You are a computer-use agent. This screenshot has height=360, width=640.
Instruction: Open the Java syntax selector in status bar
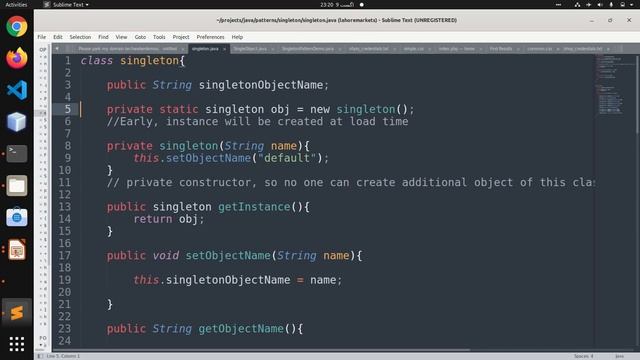click(x=620, y=356)
